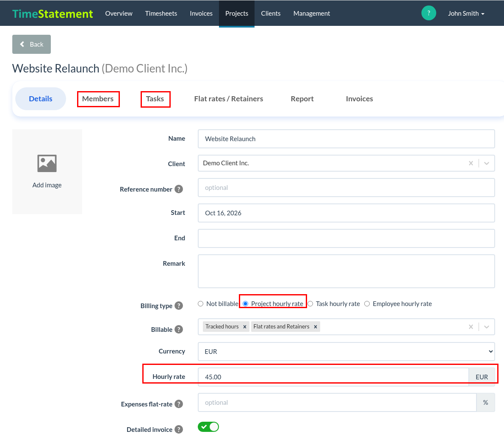The height and width of the screenshot is (434, 504).
Task: Open Invoices in top navigation bar
Action: point(201,14)
